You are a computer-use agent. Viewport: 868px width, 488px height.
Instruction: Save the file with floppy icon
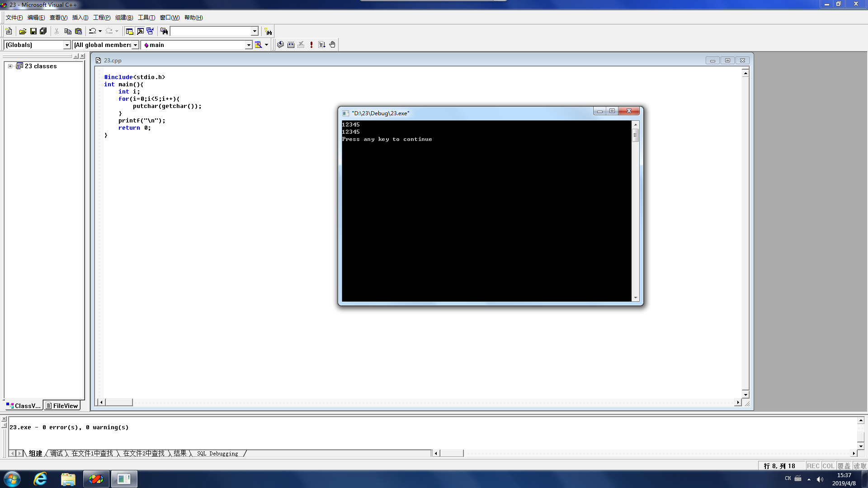(33, 31)
